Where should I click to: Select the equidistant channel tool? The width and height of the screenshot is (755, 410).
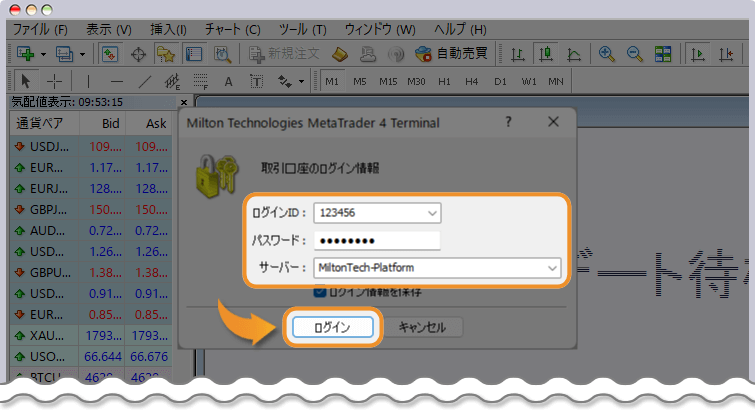tap(172, 81)
